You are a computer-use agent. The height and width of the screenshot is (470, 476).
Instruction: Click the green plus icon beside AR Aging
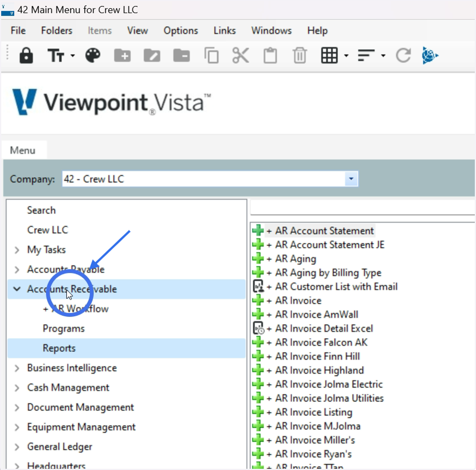coord(258,258)
